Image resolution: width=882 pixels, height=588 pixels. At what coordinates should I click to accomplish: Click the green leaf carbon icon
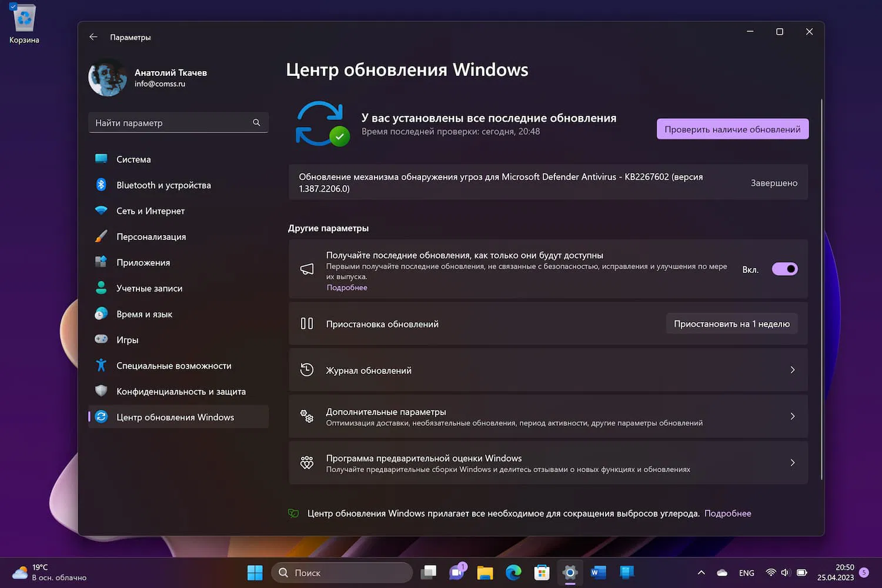point(293,513)
